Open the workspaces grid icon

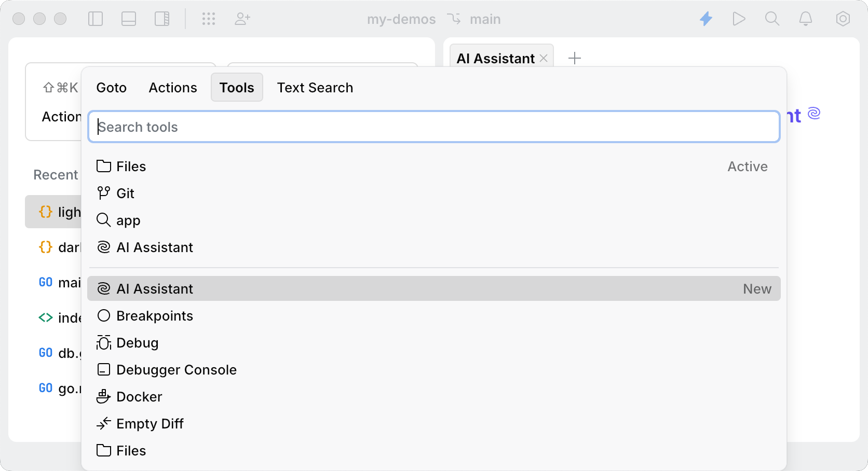pyautogui.click(x=209, y=19)
